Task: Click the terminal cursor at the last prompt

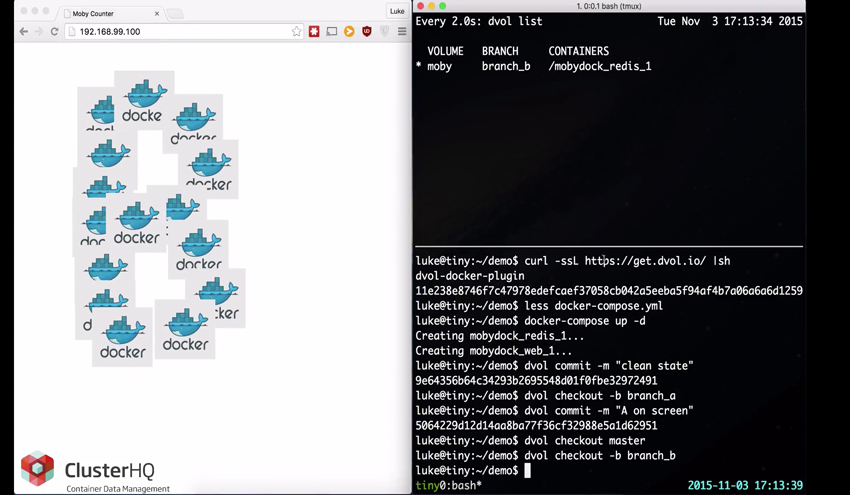Action: tap(527, 471)
